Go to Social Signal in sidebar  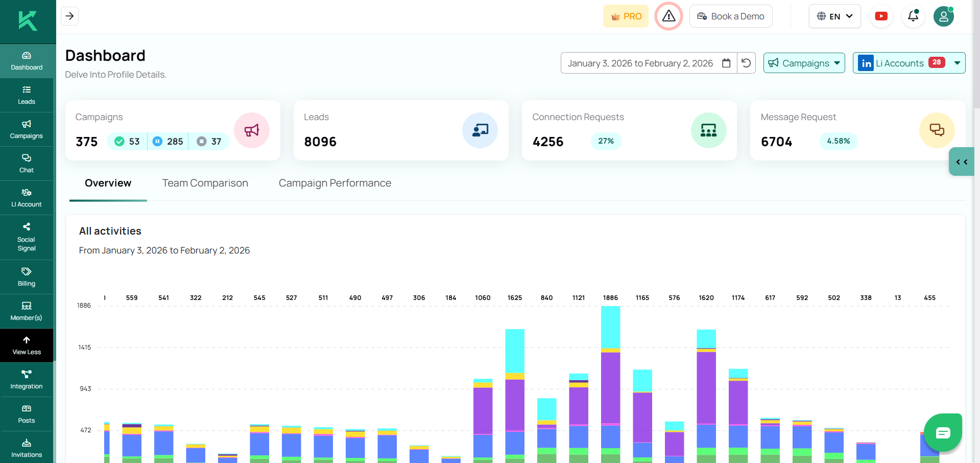tap(27, 237)
